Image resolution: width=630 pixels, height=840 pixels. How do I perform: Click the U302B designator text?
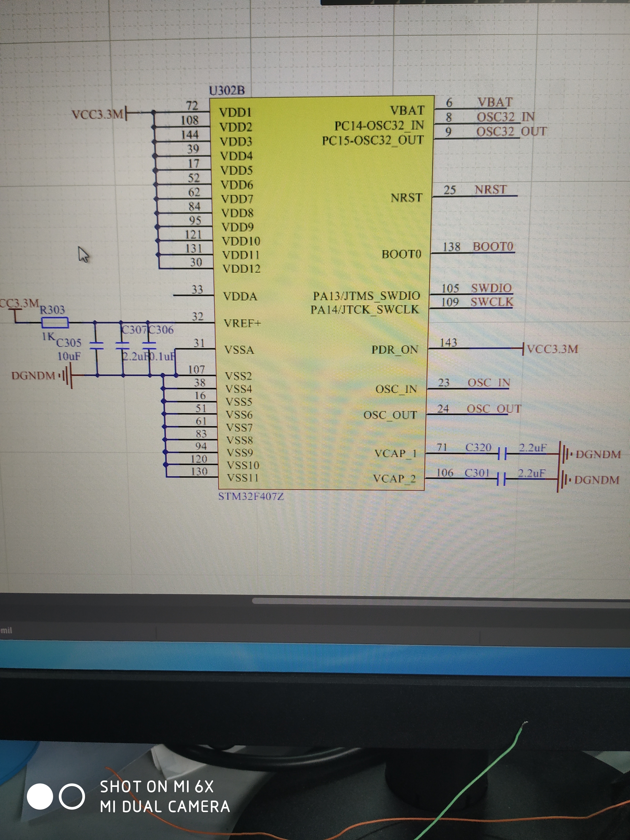click(x=227, y=90)
